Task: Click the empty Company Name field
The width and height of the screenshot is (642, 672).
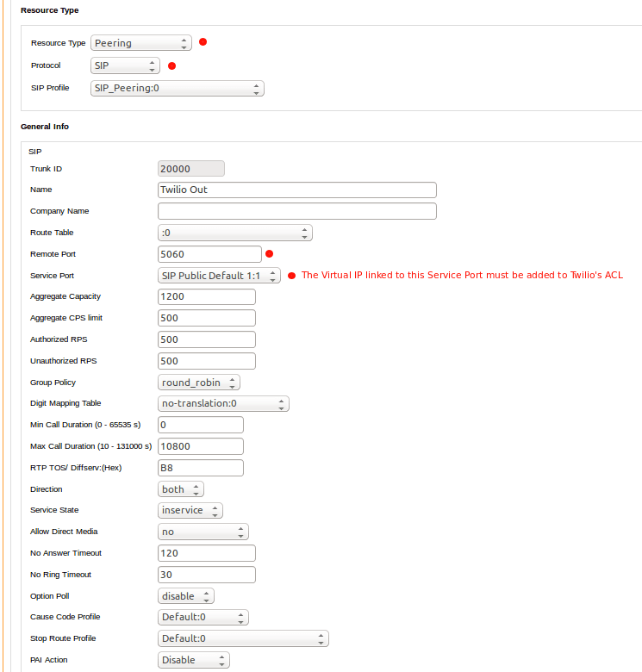Action: pos(297,211)
